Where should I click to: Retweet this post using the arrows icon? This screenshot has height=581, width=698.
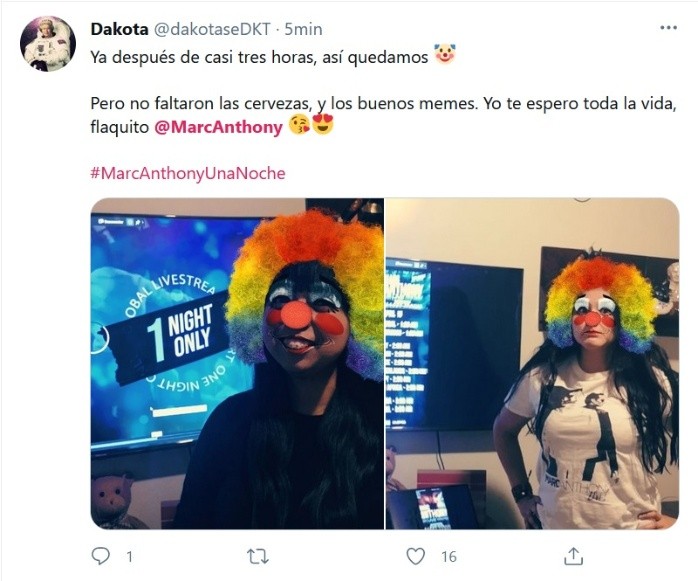258,557
